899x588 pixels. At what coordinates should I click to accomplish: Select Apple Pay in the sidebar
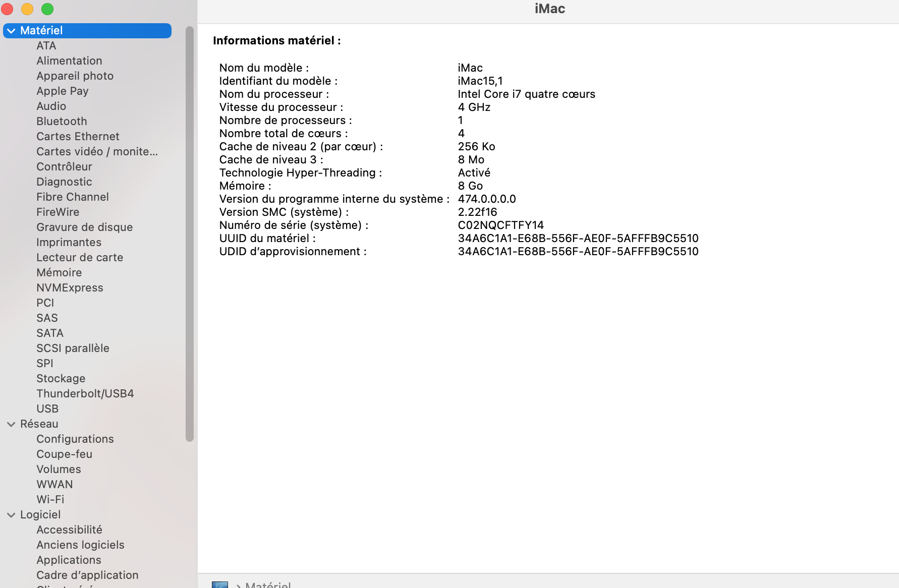pos(63,91)
